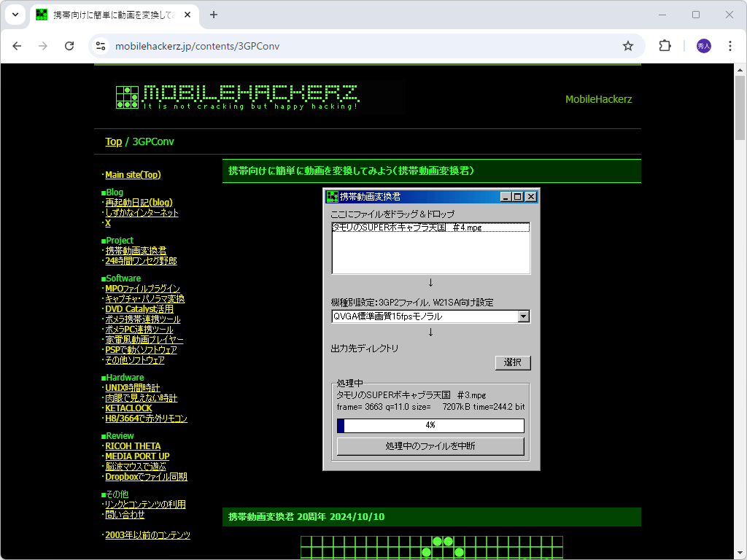Reload the page with the refresh icon

click(69, 45)
